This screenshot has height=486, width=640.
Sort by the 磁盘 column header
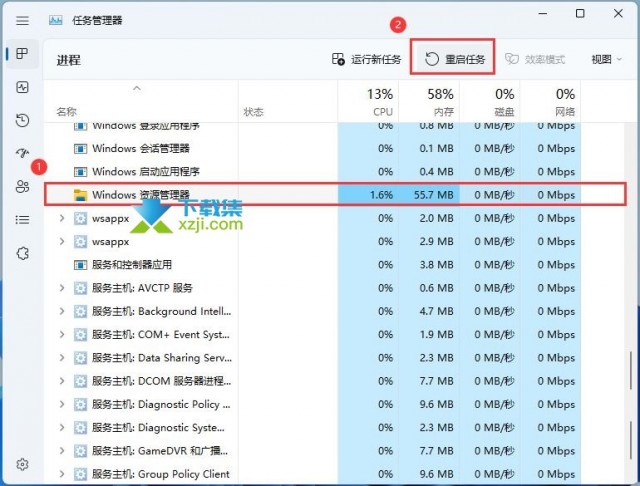coord(490,101)
